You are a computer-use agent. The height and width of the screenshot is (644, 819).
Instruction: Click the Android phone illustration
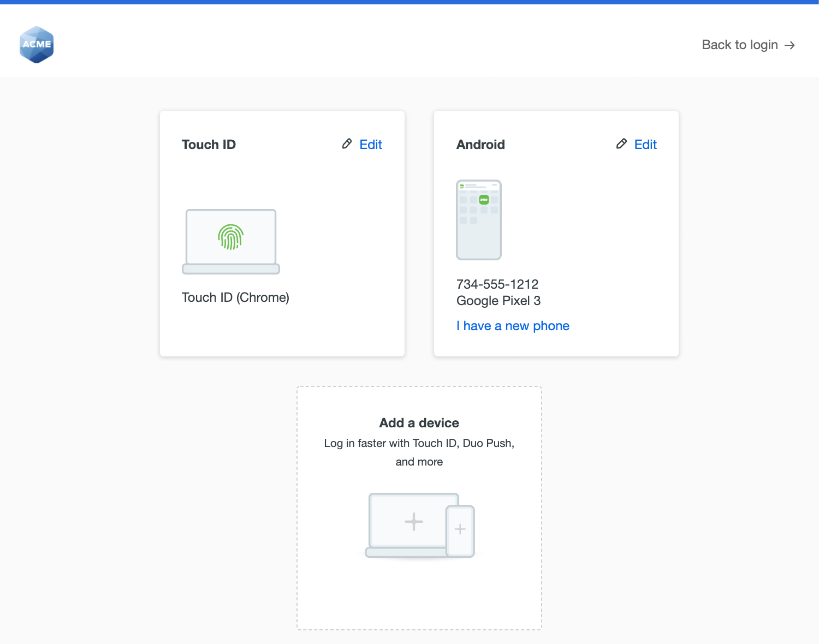[478, 220]
